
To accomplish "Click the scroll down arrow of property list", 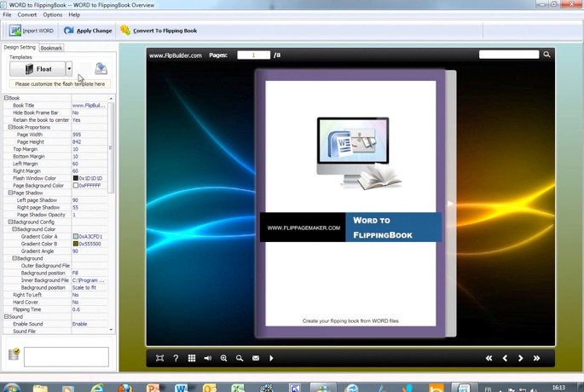I will pos(111,330).
